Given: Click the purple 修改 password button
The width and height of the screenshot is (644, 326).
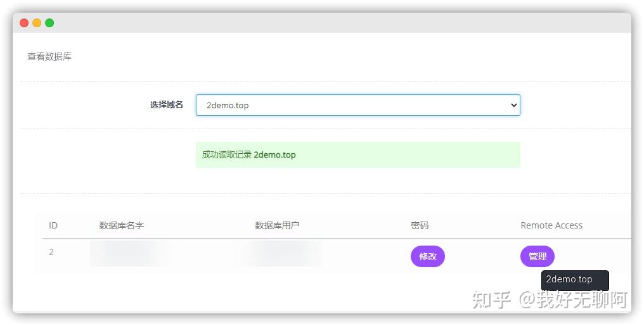Looking at the screenshot, I should 428,256.
